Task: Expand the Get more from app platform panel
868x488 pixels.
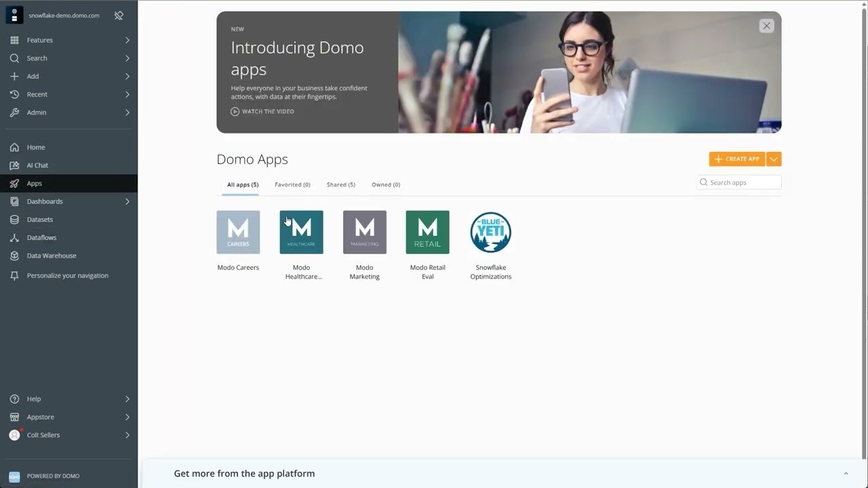Action: tap(846, 474)
